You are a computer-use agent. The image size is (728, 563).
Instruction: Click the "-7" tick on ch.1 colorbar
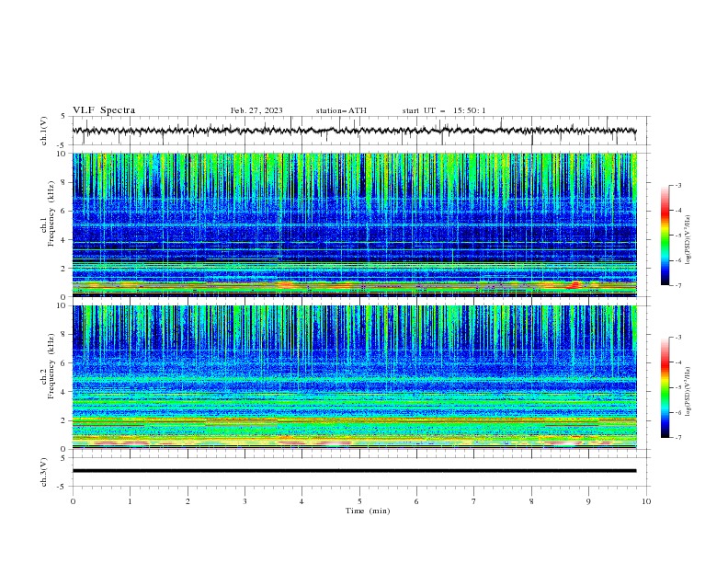[x=678, y=285]
